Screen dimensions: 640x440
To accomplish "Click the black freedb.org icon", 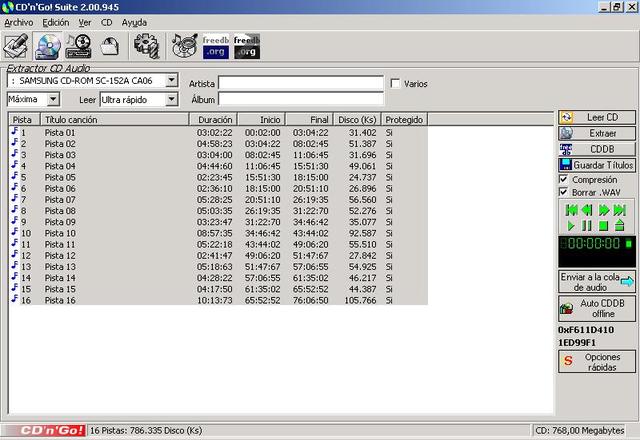I will [247, 46].
